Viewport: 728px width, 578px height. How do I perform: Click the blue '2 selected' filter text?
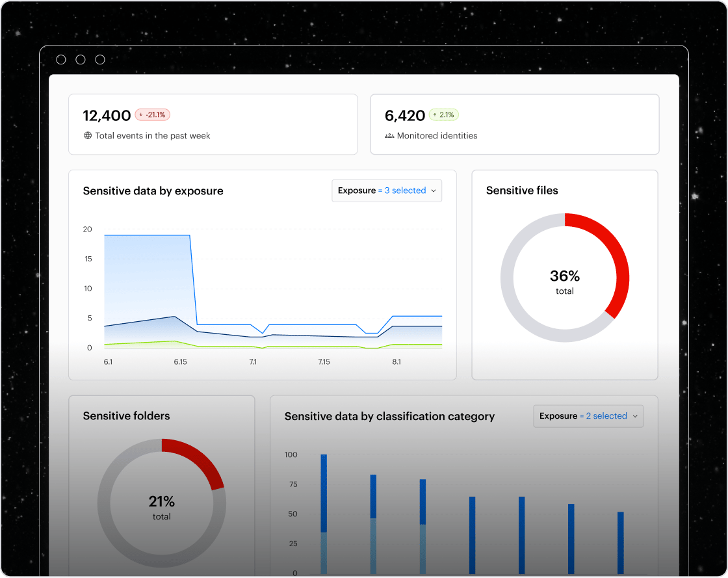(x=606, y=416)
